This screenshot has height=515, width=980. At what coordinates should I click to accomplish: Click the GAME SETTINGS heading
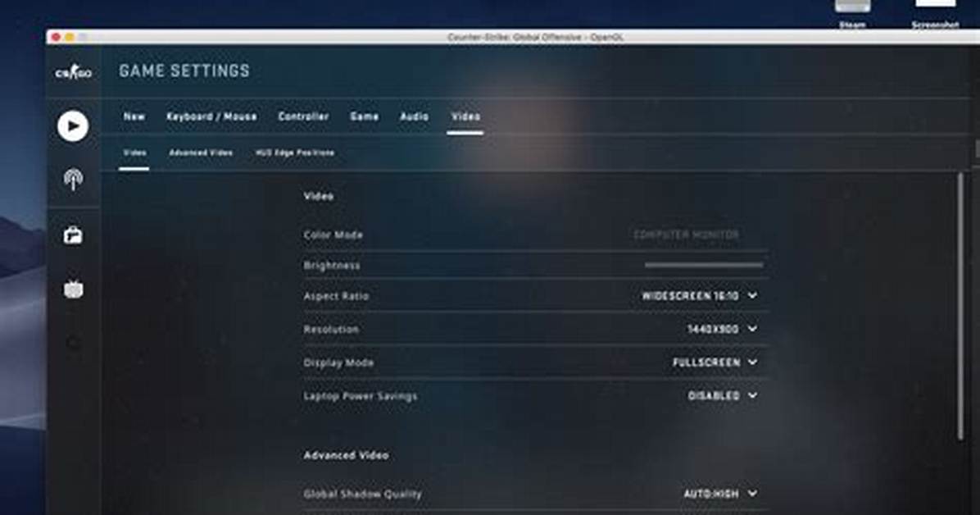point(184,71)
